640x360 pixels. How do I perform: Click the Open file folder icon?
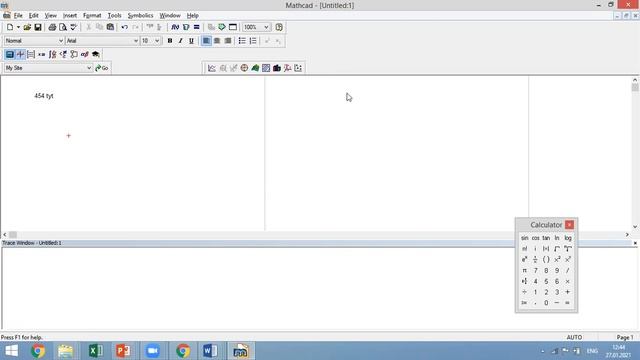pyautogui.click(x=27, y=27)
